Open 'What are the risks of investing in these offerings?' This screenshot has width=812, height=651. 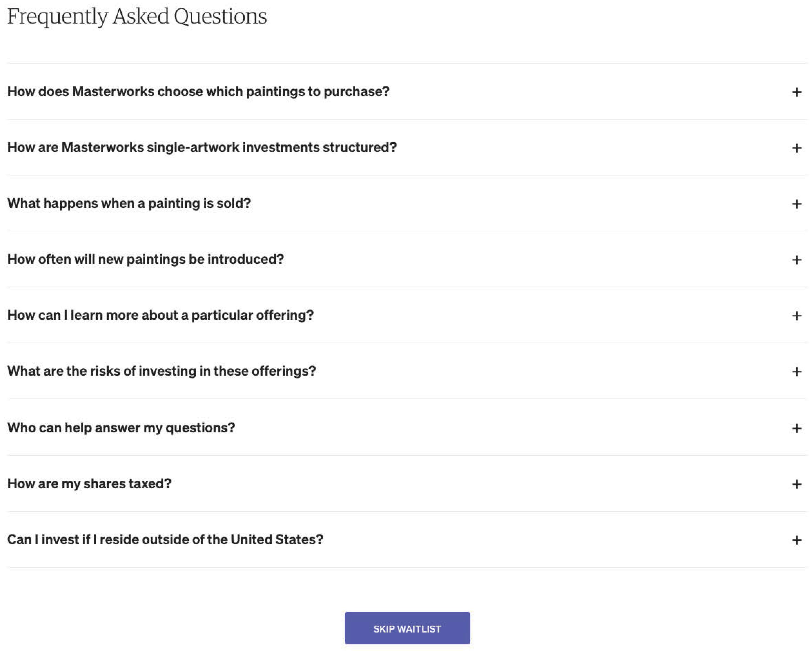pos(162,371)
